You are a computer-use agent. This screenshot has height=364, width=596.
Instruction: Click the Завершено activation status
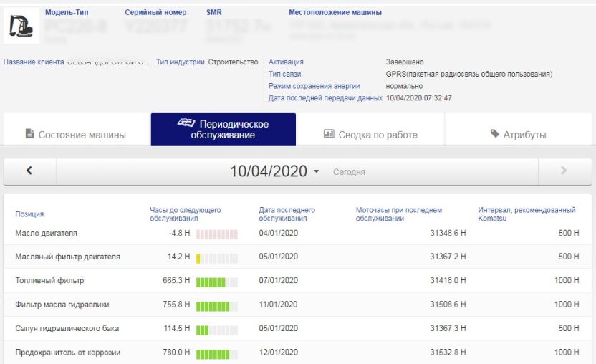(405, 62)
